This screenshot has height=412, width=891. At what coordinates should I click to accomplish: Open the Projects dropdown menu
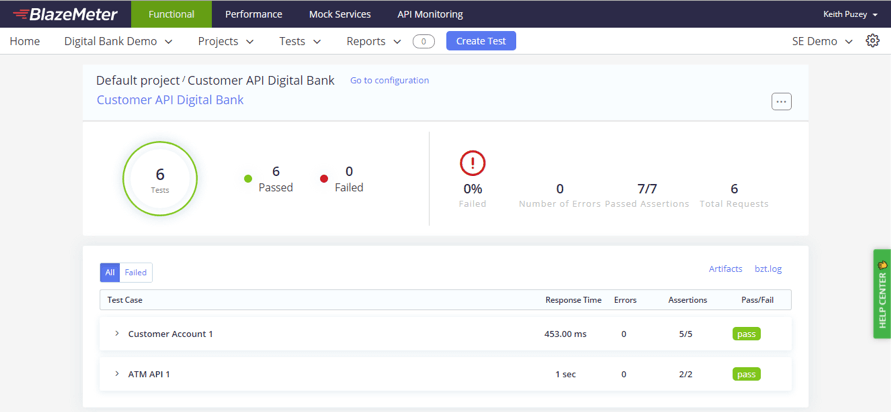pyautogui.click(x=226, y=41)
